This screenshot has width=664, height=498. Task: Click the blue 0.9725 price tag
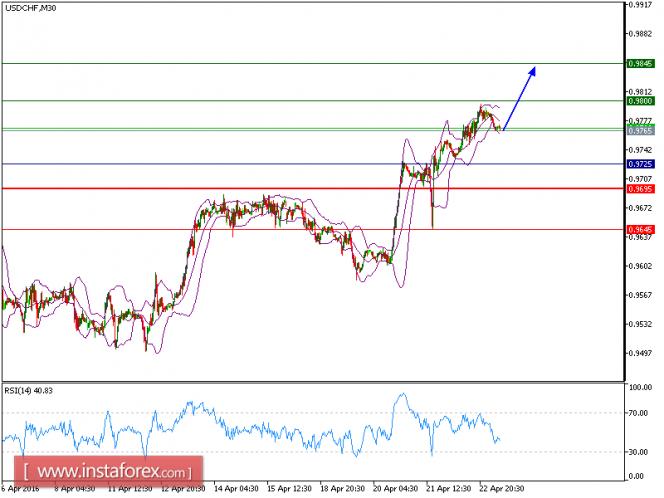click(640, 164)
